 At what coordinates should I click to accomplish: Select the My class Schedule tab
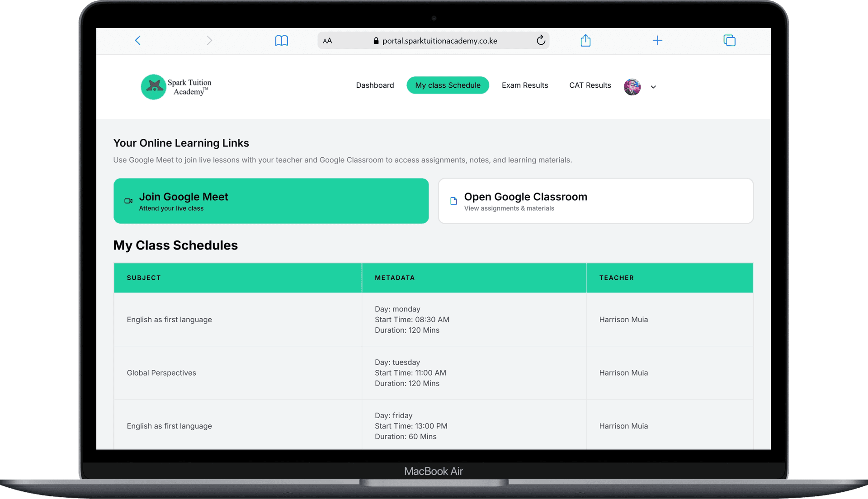click(448, 85)
